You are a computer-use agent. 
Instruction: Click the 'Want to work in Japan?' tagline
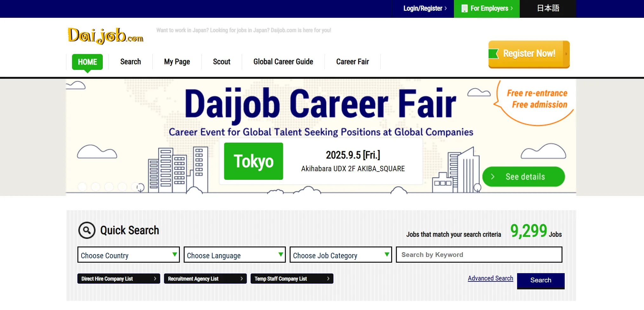244,30
